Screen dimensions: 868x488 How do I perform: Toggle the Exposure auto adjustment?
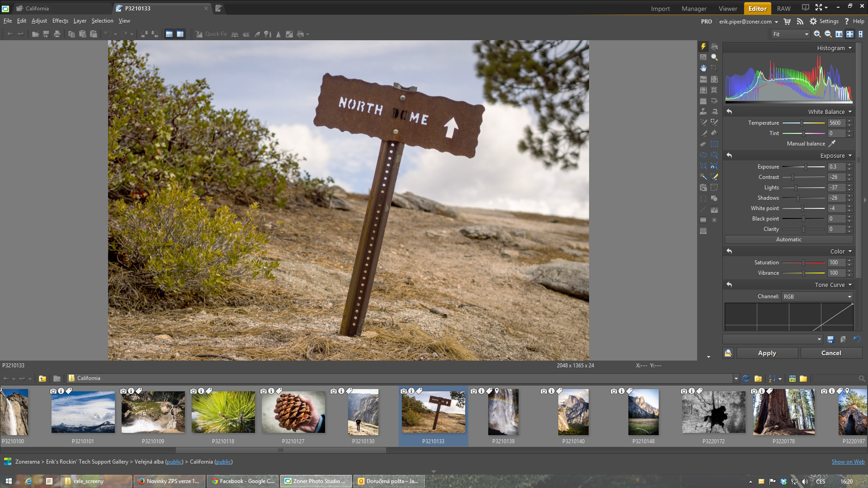pos(788,239)
